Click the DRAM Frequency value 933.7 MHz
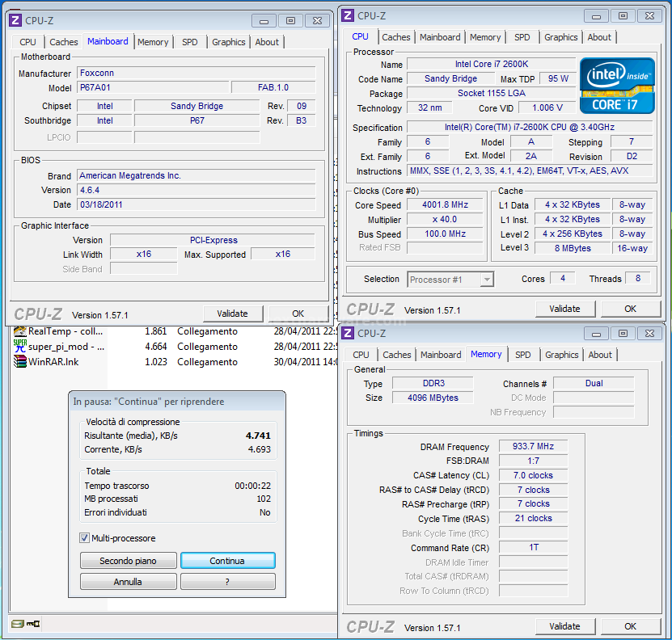 pos(534,446)
